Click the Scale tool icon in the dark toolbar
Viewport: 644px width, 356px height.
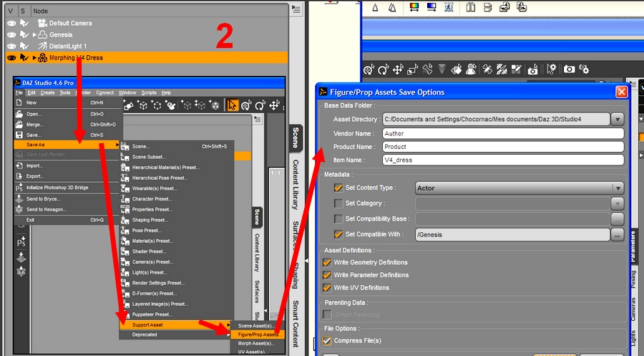(412, 69)
